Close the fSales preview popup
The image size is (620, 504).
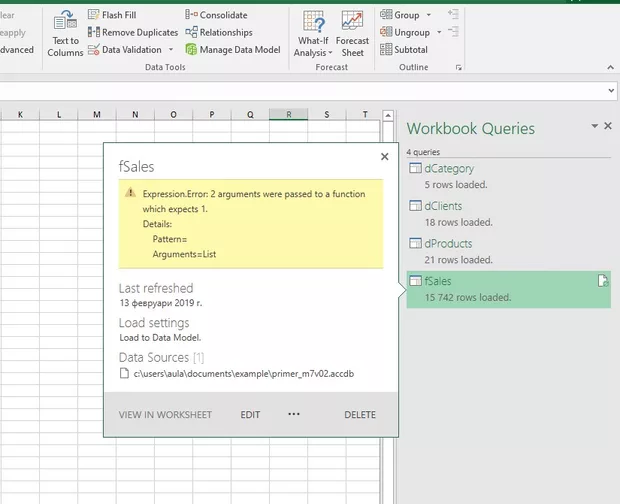click(x=385, y=156)
